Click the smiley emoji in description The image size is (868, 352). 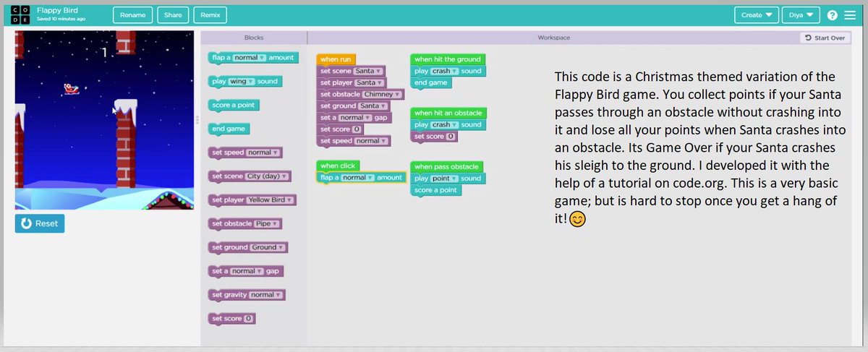click(576, 219)
